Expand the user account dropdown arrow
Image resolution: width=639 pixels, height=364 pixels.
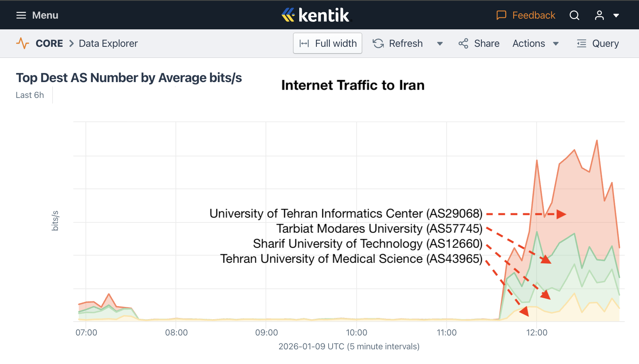click(616, 16)
